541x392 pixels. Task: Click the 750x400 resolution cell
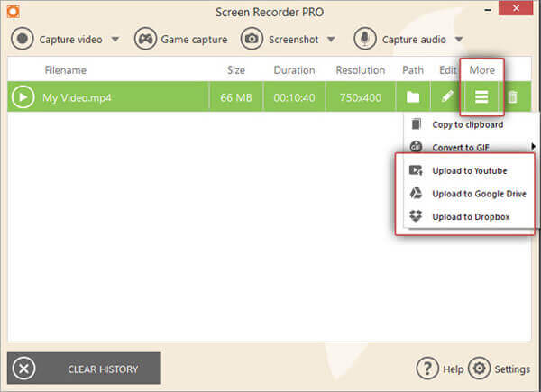(x=360, y=97)
